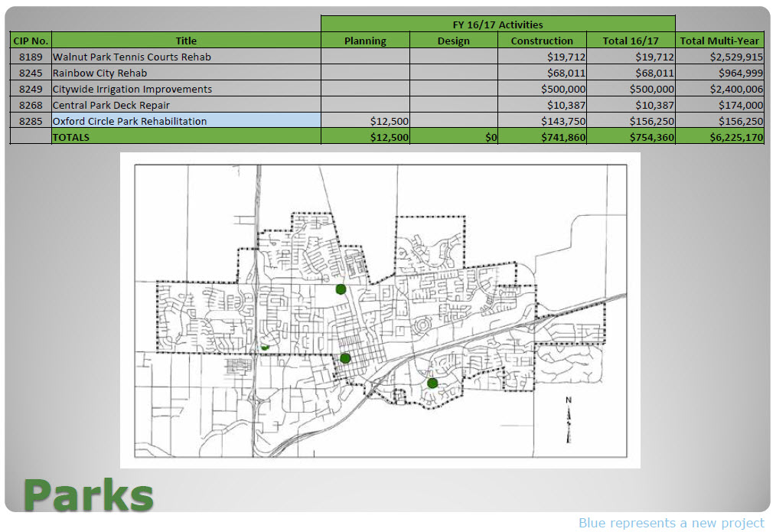Screen dimensions: 776x532
Task: Select CIP number 8189 cell
Action: click(31, 57)
